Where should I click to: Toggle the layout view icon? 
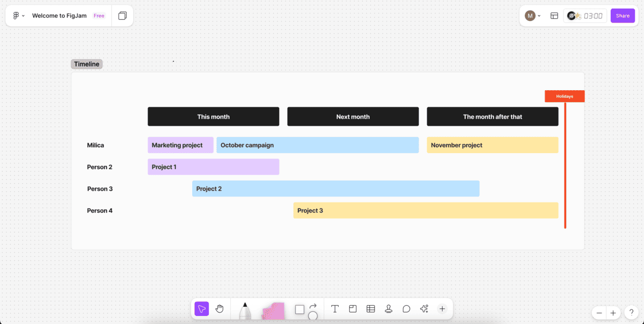[x=554, y=16]
